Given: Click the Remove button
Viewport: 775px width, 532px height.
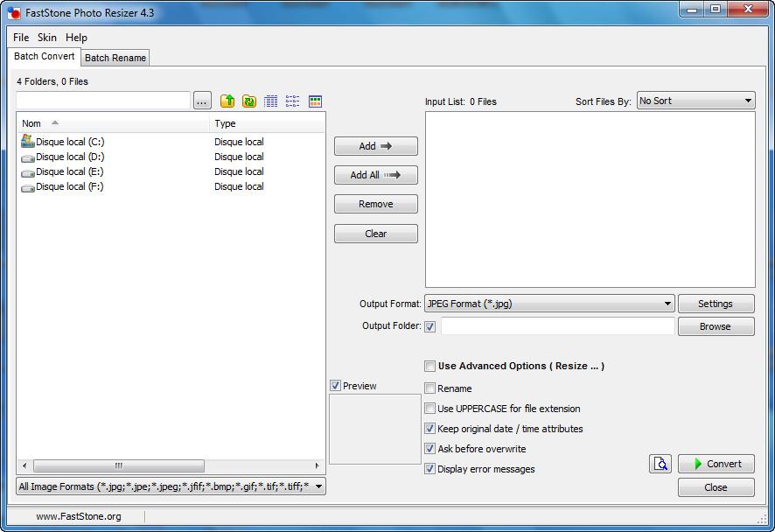Looking at the screenshot, I should click(x=375, y=204).
